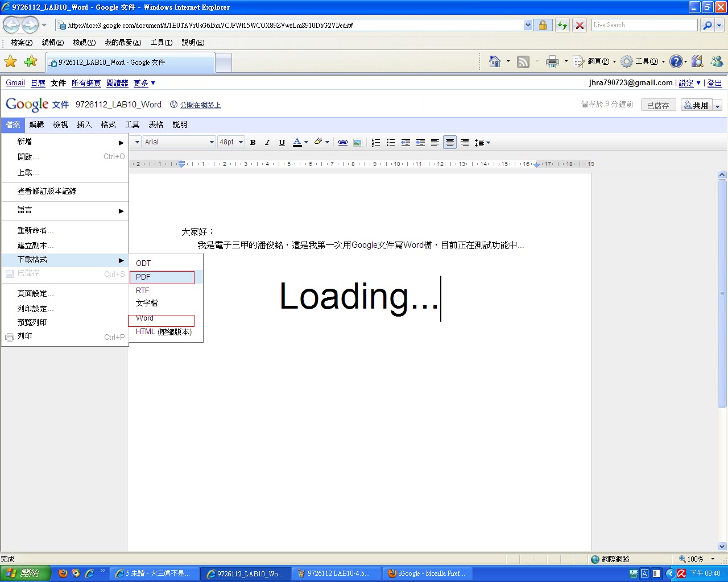
Task: Toggle italic formatting
Action: tap(267, 142)
